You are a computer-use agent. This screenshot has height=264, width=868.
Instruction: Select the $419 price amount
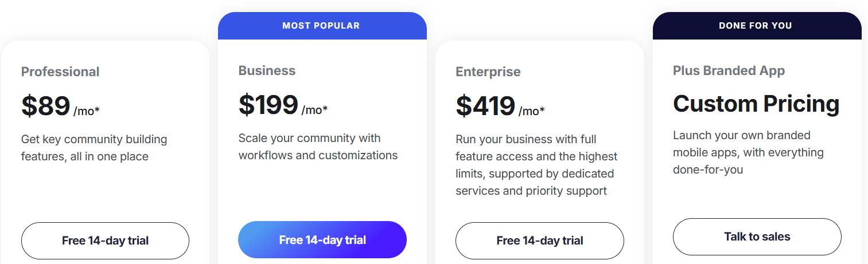[485, 105]
